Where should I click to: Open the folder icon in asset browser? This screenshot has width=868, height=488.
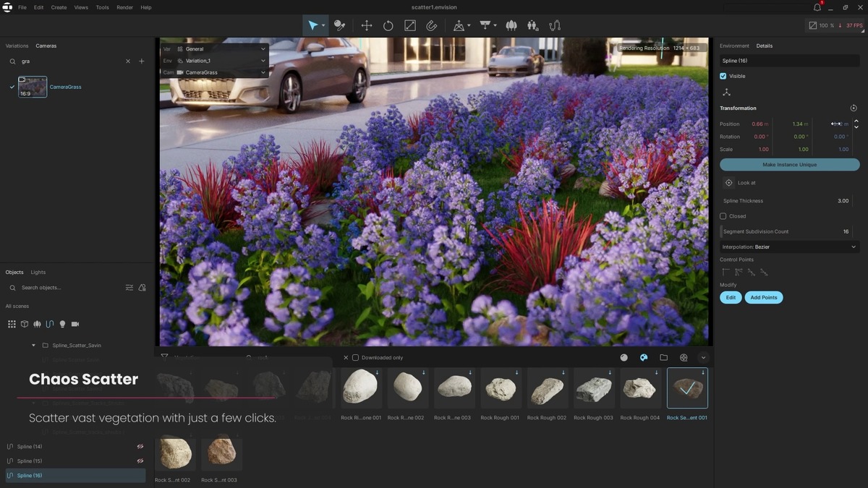tap(663, 357)
